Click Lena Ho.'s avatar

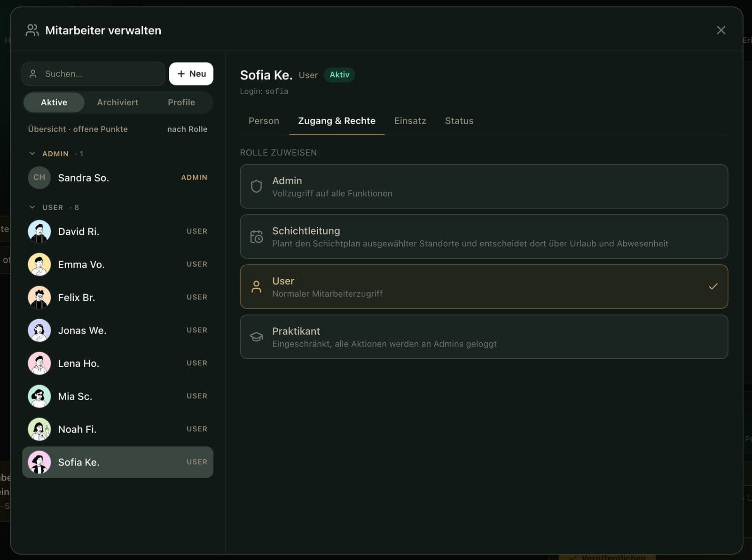coord(39,363)
